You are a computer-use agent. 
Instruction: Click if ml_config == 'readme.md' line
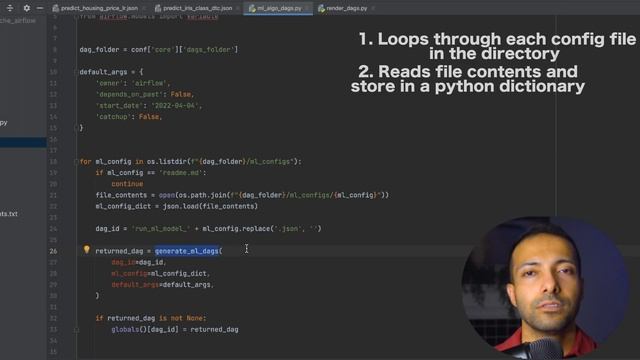(x=151, y=173)
